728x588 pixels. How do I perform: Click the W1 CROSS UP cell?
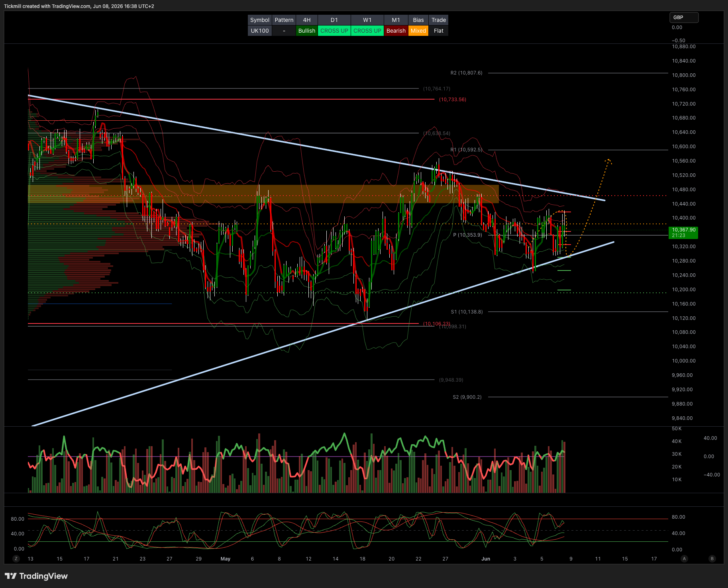pos(367,31)
